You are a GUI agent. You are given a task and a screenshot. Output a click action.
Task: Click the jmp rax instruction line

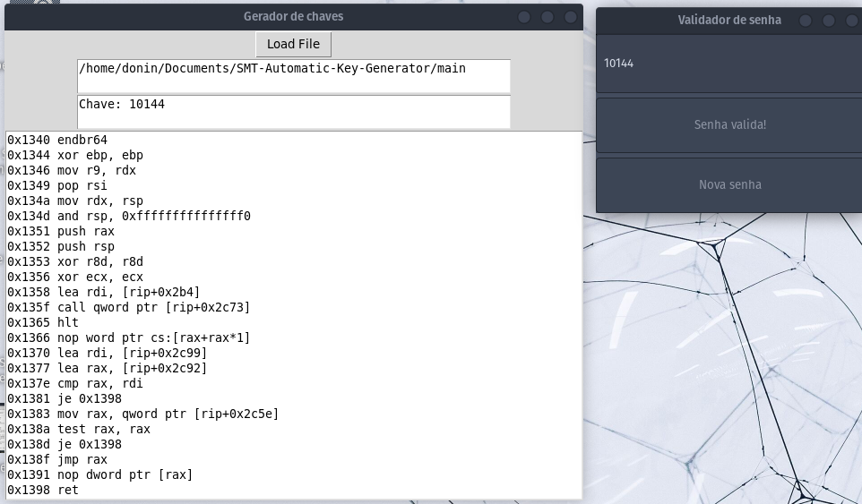(57, 459)
